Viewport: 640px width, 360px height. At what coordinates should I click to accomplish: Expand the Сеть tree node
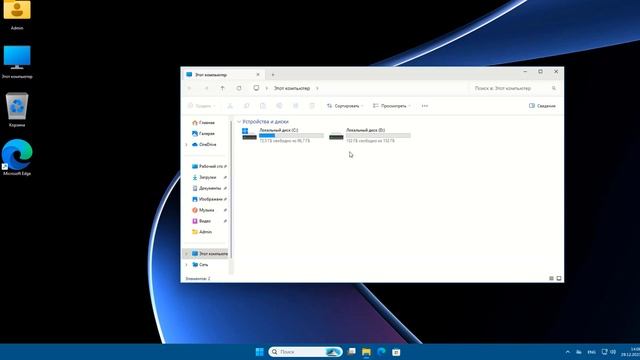click(x=187, y=264)
